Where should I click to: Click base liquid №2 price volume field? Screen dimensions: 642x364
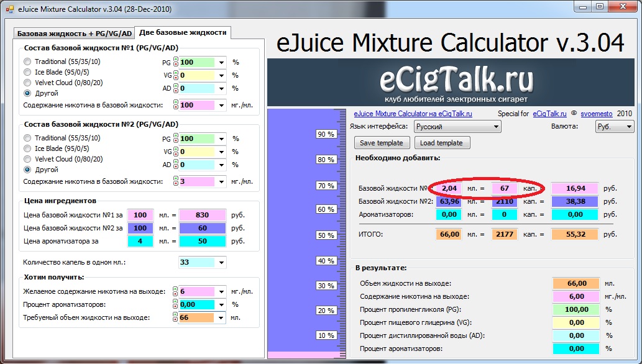[140, 228]
